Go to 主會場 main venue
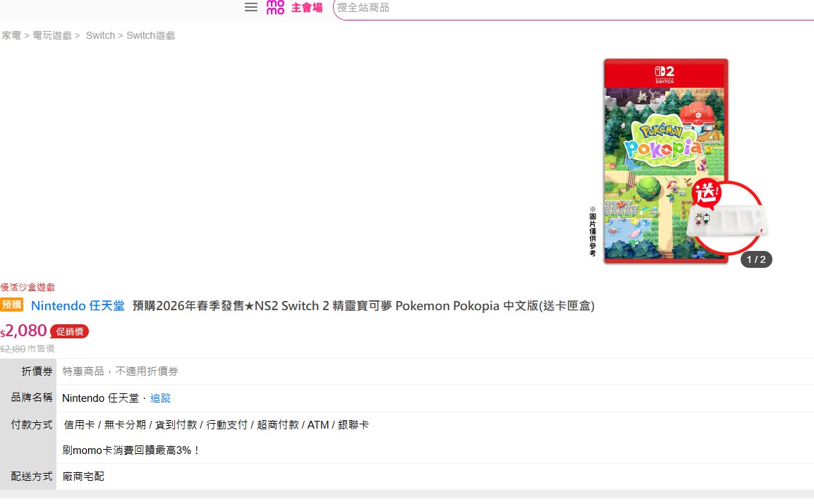The height and width of the screenshot is (504, 814). [307, 8]
